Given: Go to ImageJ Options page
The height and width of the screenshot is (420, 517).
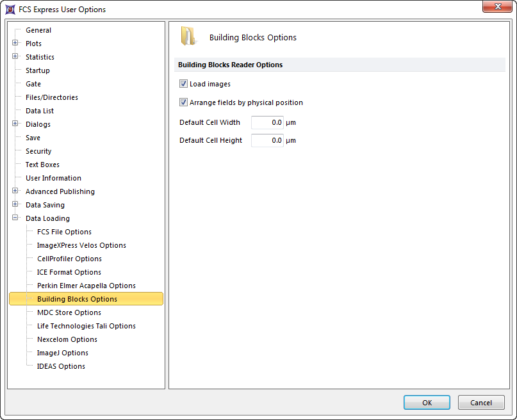Looking at the screenshot, I should (x=62, y=353).
